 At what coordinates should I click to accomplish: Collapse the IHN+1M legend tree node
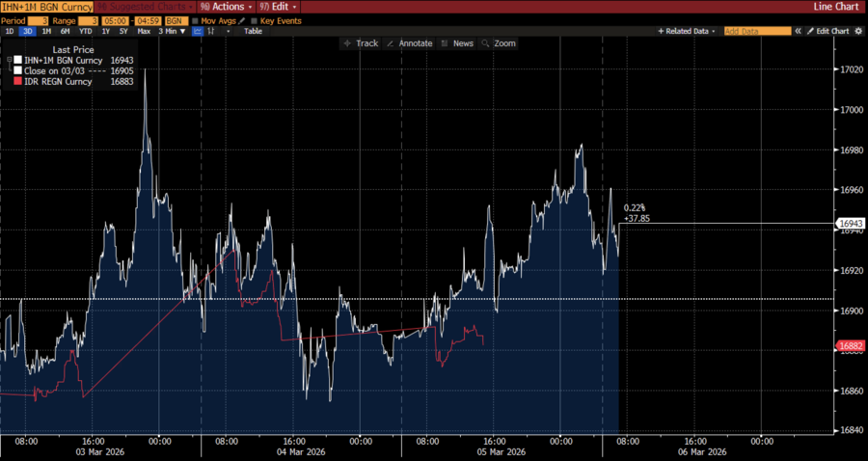point(9,61)
